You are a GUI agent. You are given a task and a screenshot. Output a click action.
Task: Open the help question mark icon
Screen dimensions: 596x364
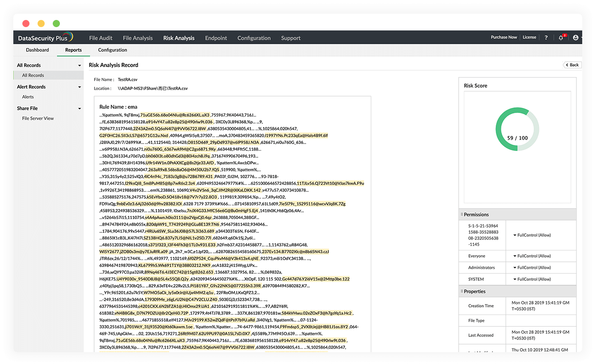[x=546, y=38]
